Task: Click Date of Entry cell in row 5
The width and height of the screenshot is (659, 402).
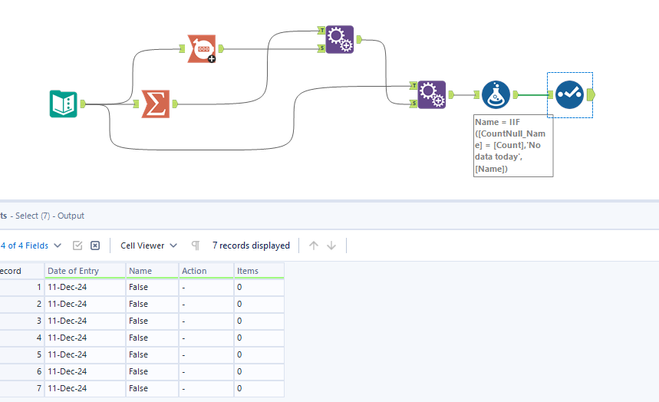Action: tap(85, 355)
